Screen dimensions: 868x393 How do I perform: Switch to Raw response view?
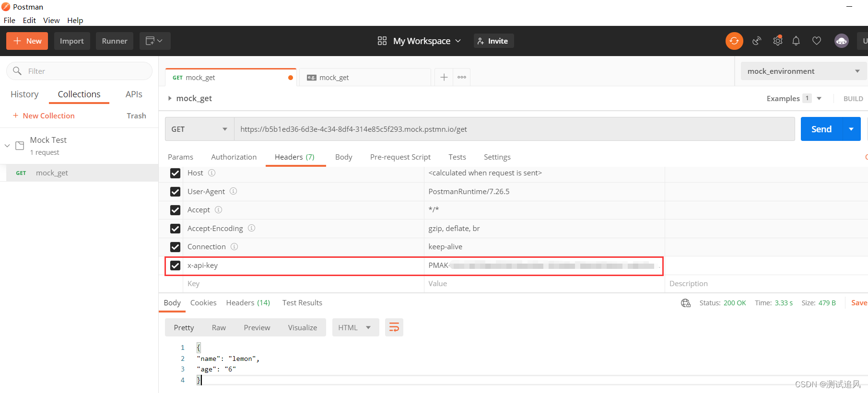(219, 327)
